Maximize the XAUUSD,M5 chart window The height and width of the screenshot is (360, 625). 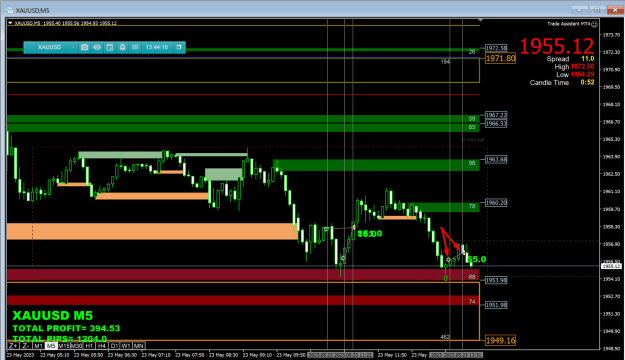[x=597, y=10]
